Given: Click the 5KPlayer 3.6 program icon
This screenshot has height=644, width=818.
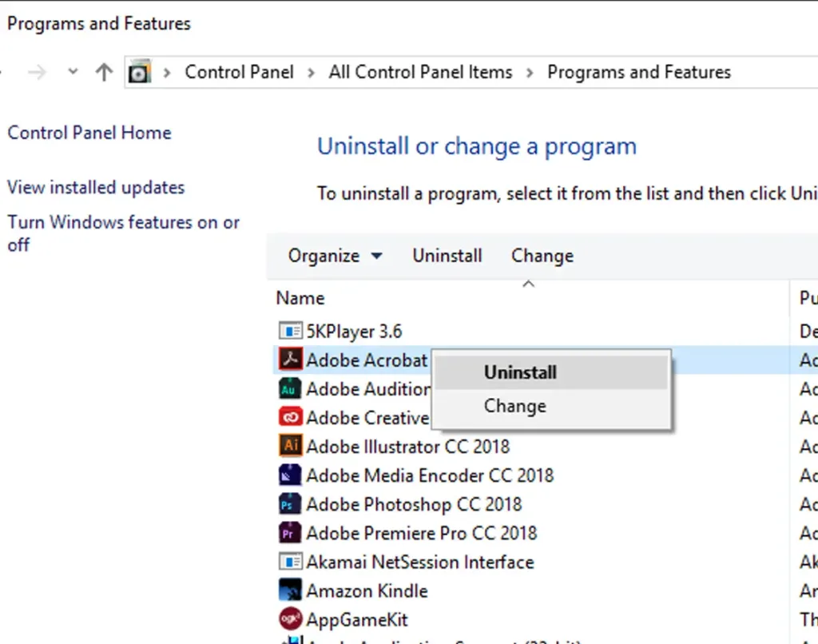Looking at the screenshot, I should 290,331.
